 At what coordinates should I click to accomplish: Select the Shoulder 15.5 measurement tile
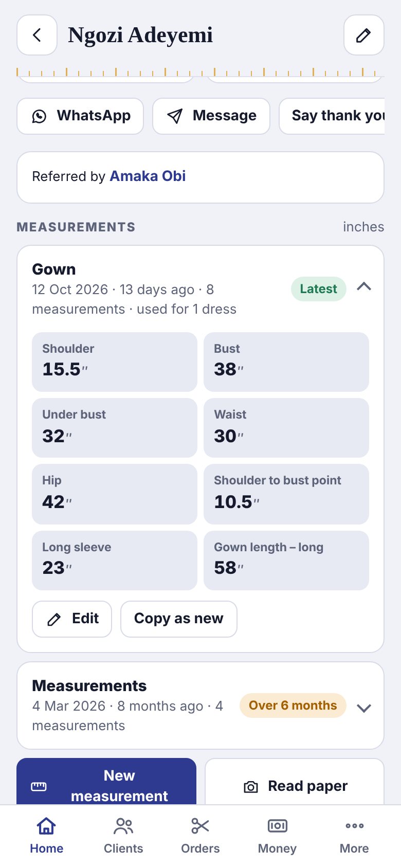(115, 362)
